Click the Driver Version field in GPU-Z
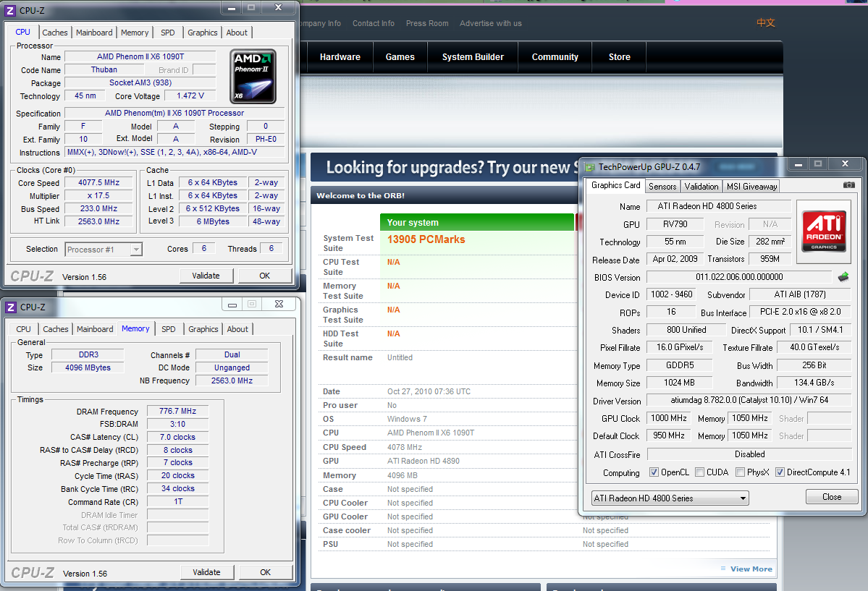Image resolution: width=868 pixels, height=591 pixels. (749, 400)
